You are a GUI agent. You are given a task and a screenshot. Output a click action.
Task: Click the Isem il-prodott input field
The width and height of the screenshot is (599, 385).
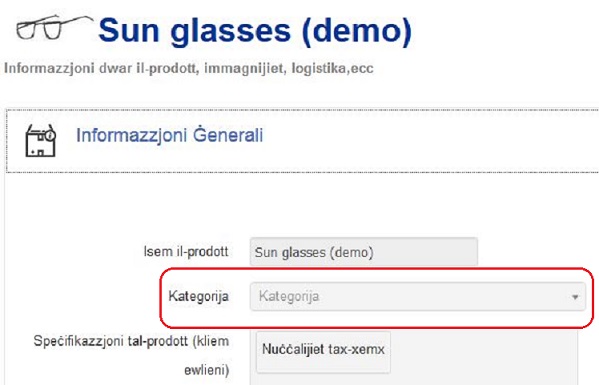(x=364, y=251)
